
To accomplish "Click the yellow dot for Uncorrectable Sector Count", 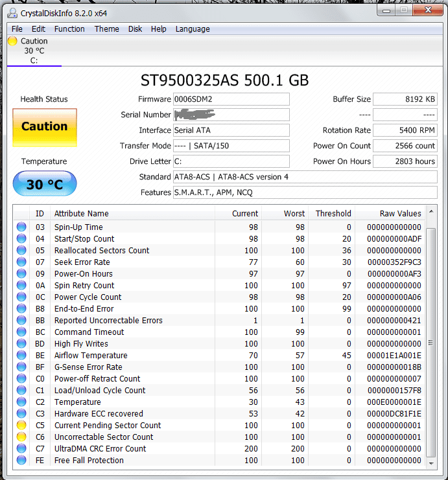I will 21,437.
